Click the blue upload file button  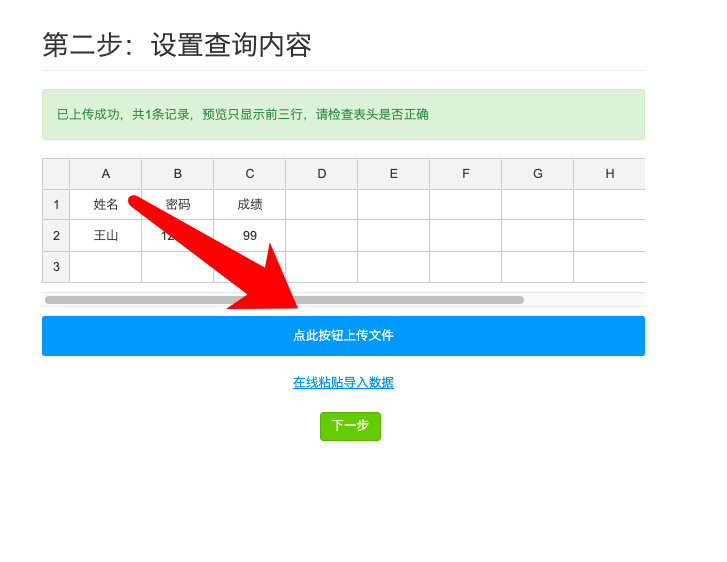[343, 336]
